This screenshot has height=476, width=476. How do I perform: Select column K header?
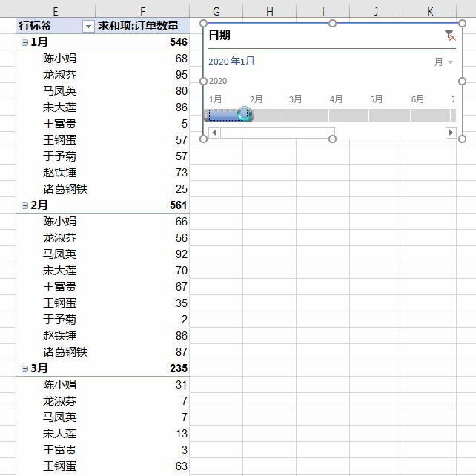[430, 11]
